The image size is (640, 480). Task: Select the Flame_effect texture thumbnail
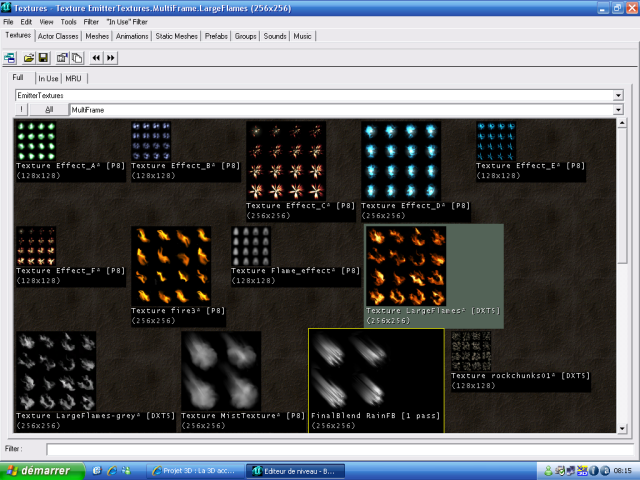tap(251, 246)
